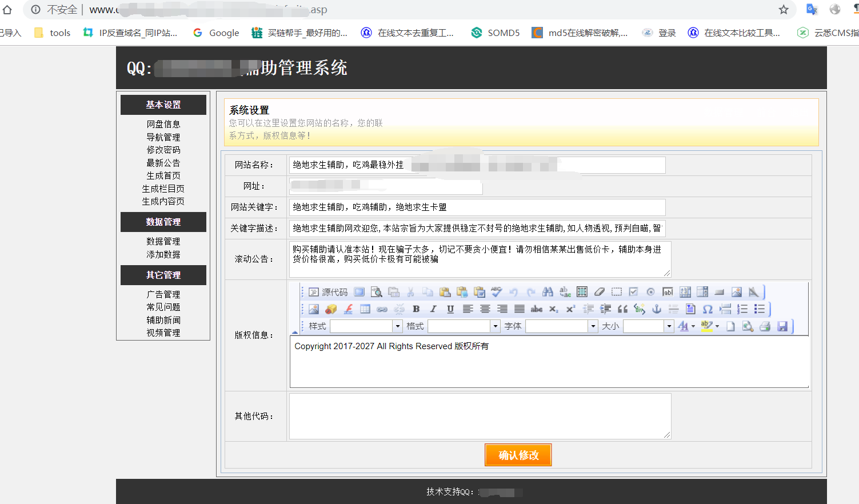The width and height of the screenshot is (859, 504).
Task: Click the Find binoculars icon
Action: [x=548, y=292]
